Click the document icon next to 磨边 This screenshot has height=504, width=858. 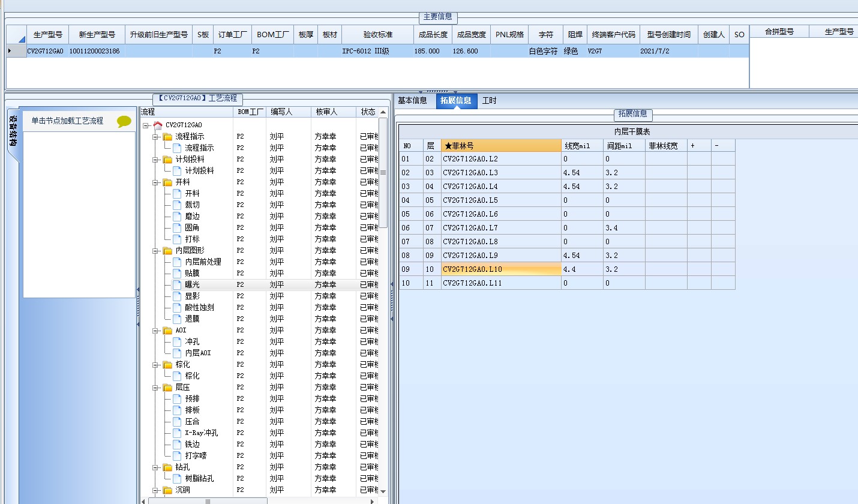pos(177,217)
